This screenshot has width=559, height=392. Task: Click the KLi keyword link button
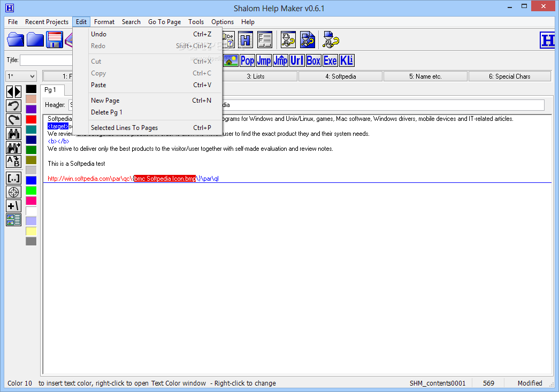(347, 60)
